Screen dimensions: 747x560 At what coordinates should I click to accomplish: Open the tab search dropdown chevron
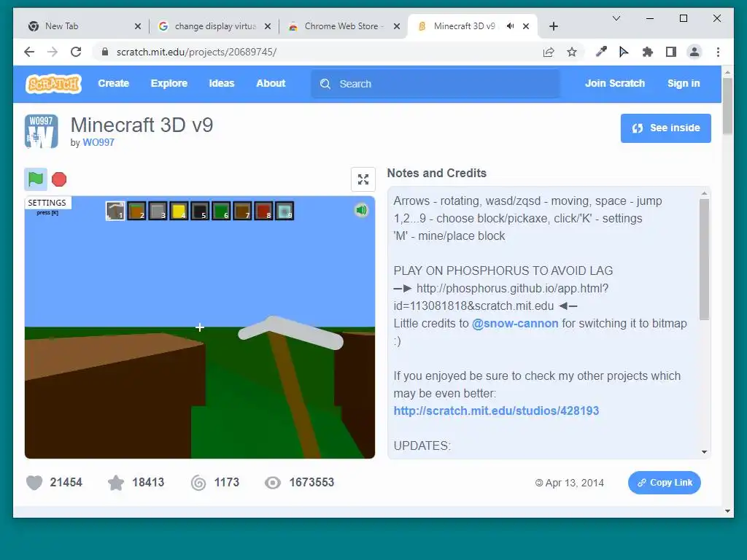pyautogui.click(x=616, y=18)
